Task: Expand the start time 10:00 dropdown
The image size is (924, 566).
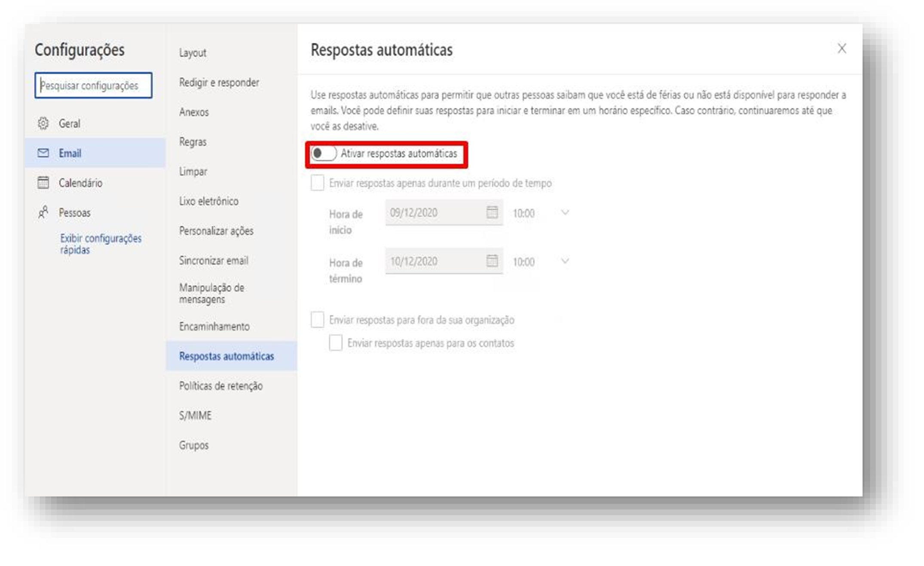Action: 565,213
